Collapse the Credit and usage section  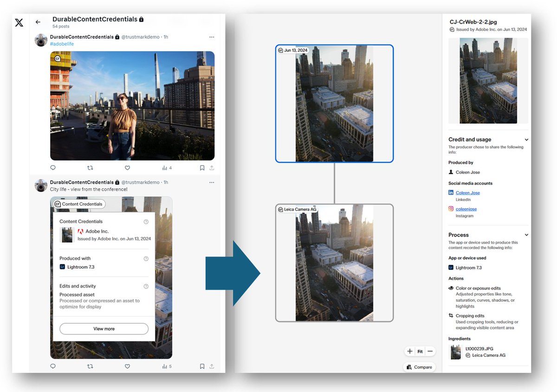(526, 140)
